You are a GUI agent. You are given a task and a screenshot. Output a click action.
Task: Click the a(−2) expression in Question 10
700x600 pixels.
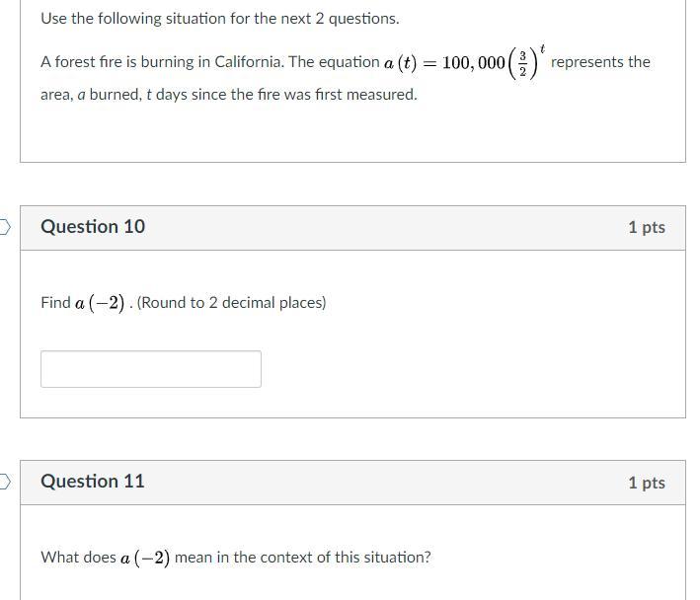[100, 303]
